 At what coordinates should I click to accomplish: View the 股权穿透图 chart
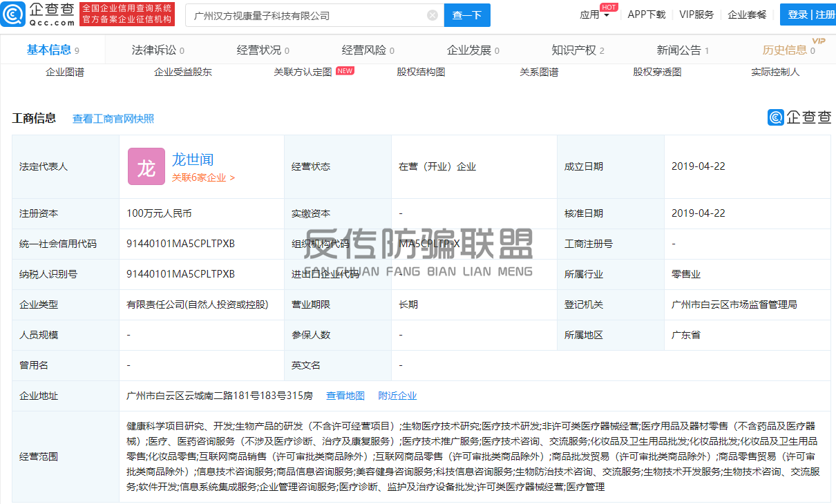pos(657,72)
